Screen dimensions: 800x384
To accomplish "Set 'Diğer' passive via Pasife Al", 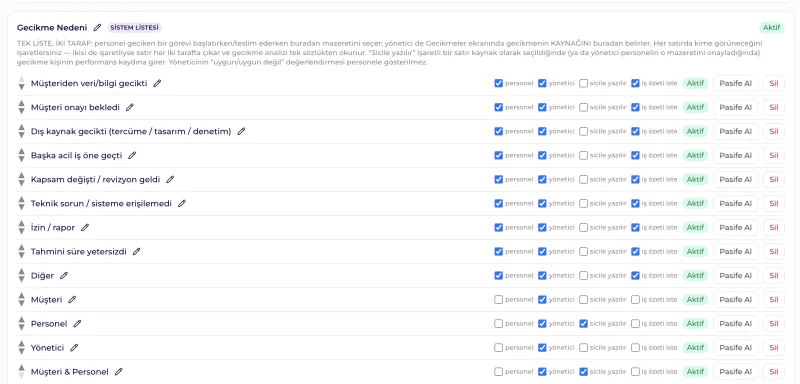I will (x=735, y=275).
